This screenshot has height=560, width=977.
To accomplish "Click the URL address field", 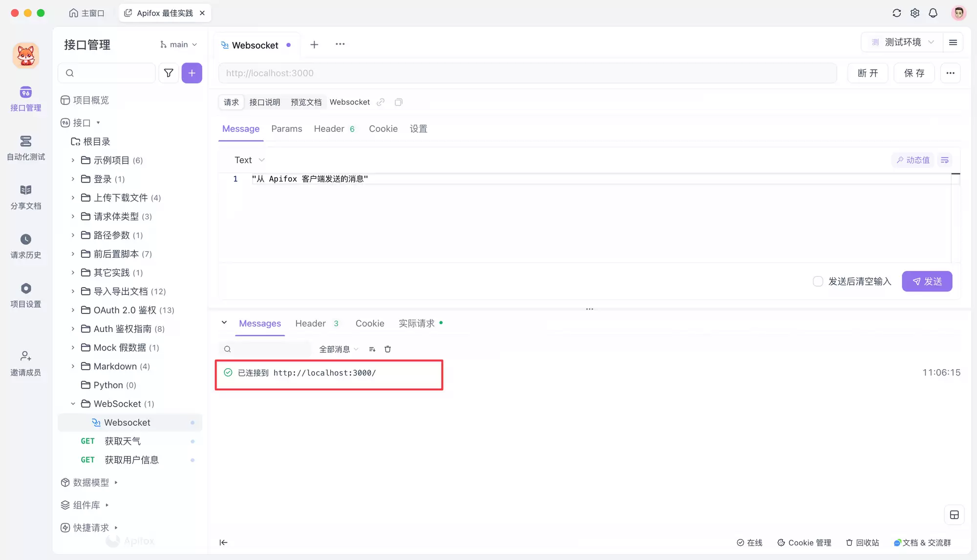I will click(x=528, y=73).
